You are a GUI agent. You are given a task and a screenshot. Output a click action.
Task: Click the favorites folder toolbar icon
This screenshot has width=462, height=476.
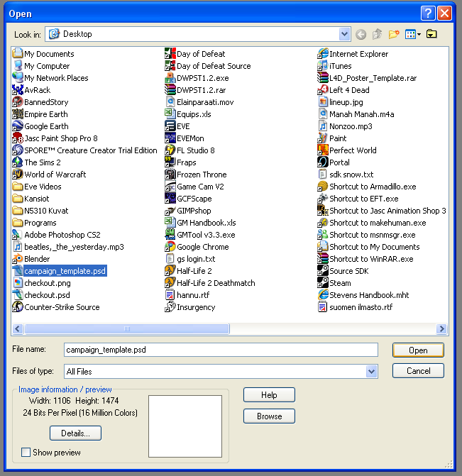pos(431,34)
